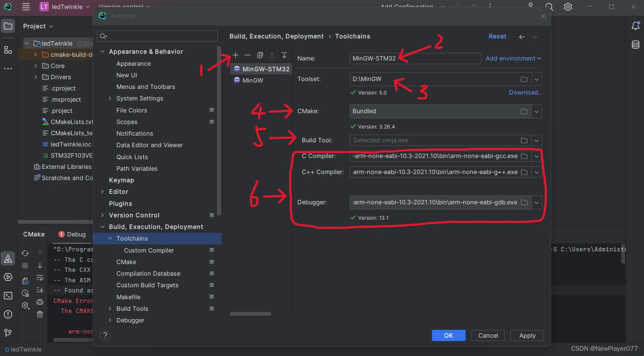Open Services tool window icon
The image size is (644, 356).
pos(8,277)
